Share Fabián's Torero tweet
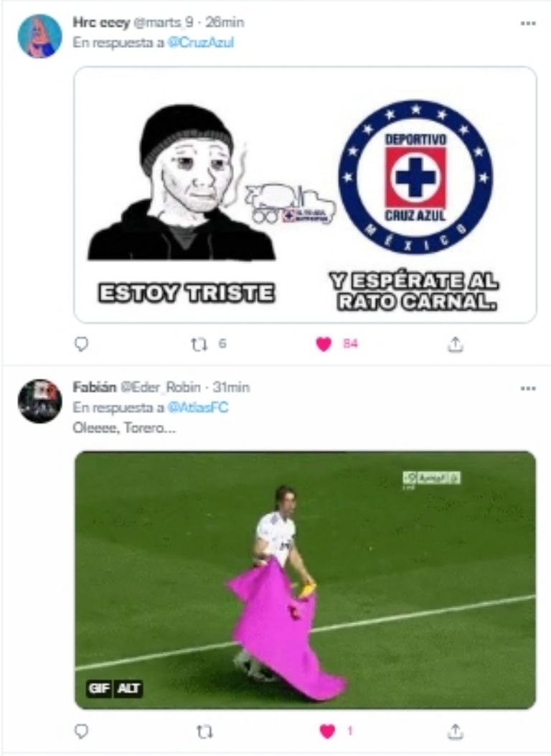This screenshot has width=551, height=756. click(x=455, y=732)
